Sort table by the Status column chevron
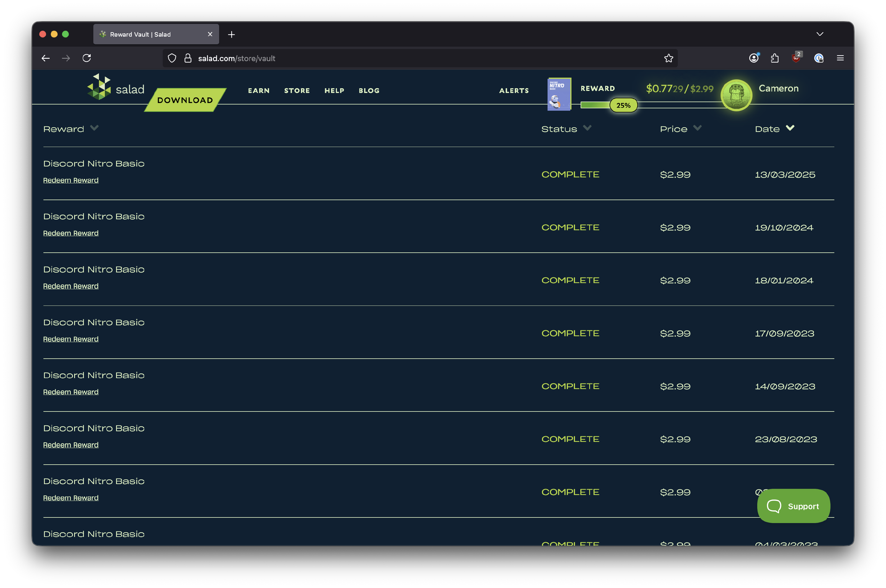Image resolution: width=886 pixels, height=588 pixels. 587,128
